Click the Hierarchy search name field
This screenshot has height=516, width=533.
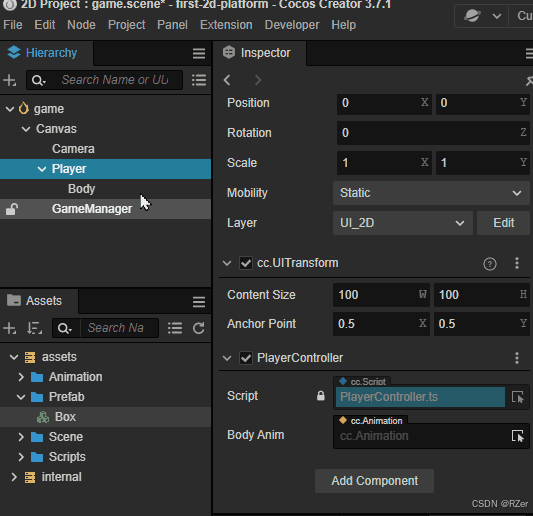pyautogui.click(x=115, y=80)
